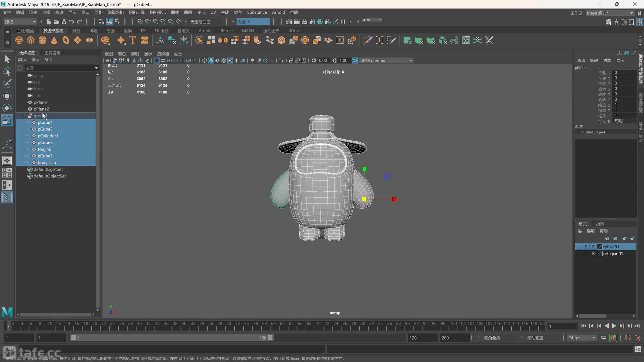Select the Lasso select tool
Screen dimensions: 644x362
coord(7,72)
